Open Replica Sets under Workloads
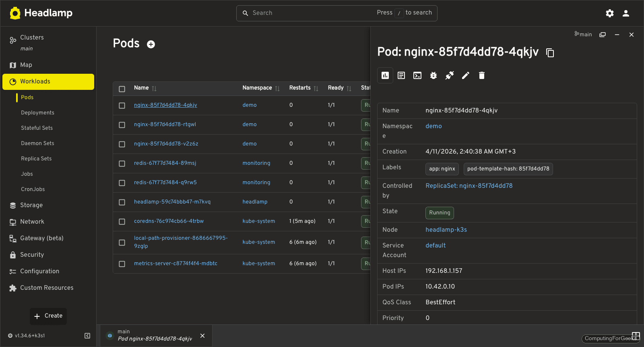 click(x=36, y=159)
